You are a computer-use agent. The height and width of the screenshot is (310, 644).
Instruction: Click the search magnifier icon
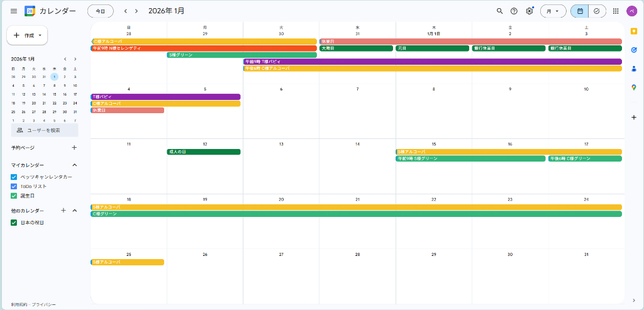click(x=500, y=11)
